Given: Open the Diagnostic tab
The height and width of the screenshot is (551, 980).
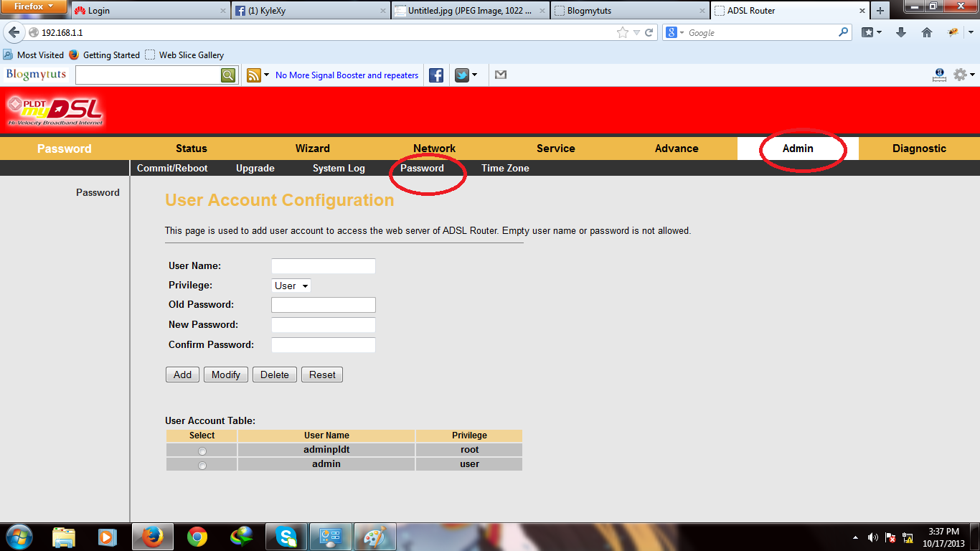Looking at the screenshot, I should tap(919, 149).
